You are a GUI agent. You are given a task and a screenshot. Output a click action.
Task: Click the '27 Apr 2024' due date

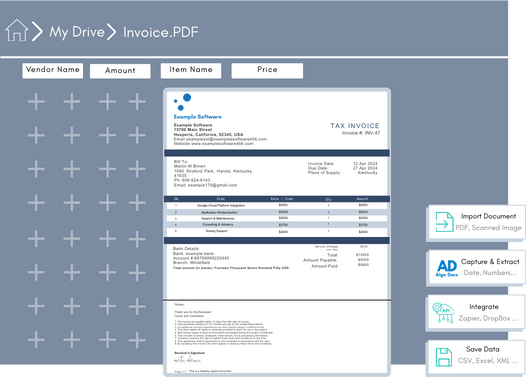pyautogui.click(x=365, y=168)
